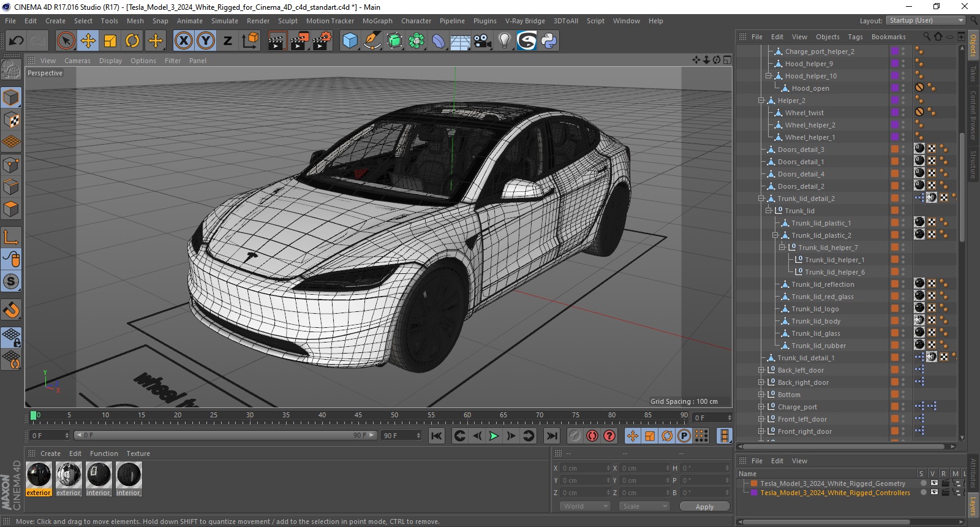Image resolution: width=980 pixels, height=527 pixels.
Task: Activate the Rotate tool
Action: 132,41
